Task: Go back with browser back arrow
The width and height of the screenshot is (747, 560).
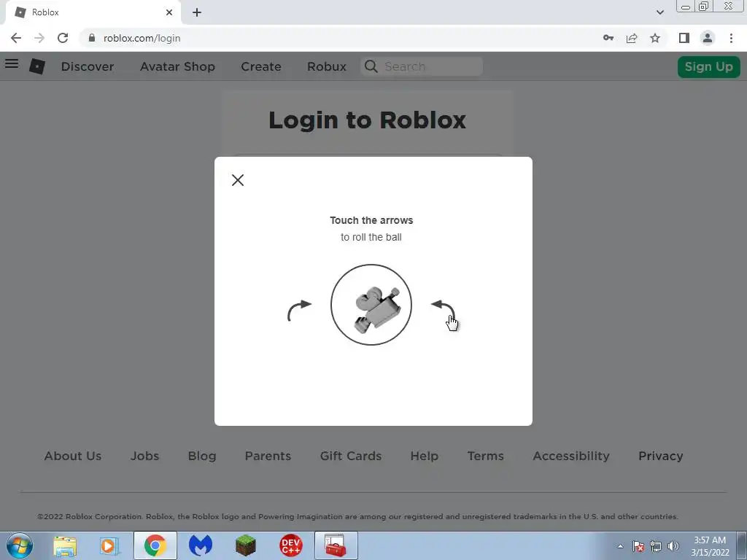Action: click(16, 38)
